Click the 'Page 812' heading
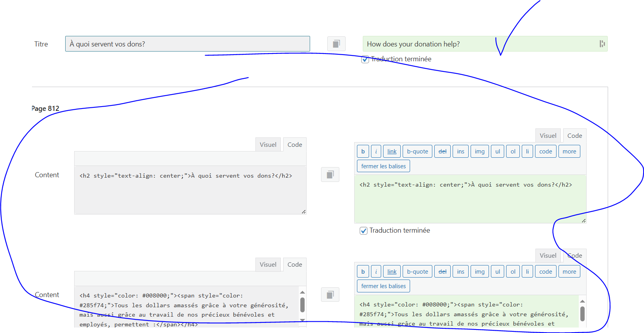 tap(45, 109)
